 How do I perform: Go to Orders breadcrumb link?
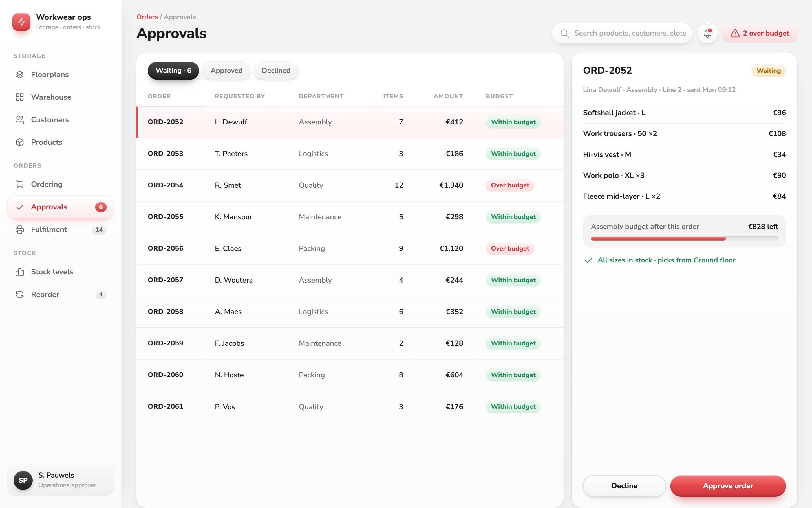coord(147,17)
